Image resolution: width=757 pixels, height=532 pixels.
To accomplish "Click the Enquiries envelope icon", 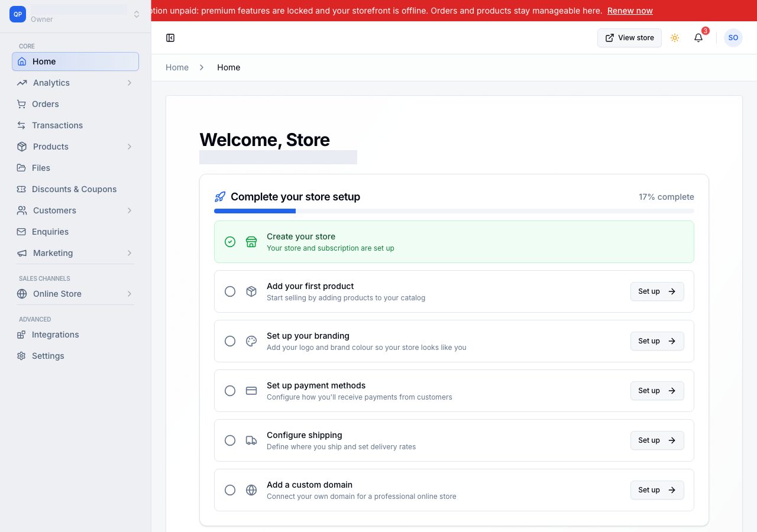I will click(x=21, y=232).
